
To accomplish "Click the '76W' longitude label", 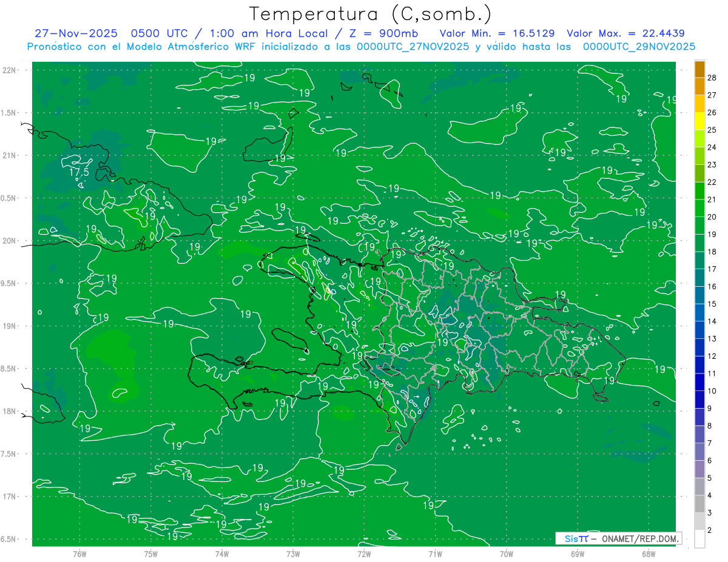I will click(79, 554).
